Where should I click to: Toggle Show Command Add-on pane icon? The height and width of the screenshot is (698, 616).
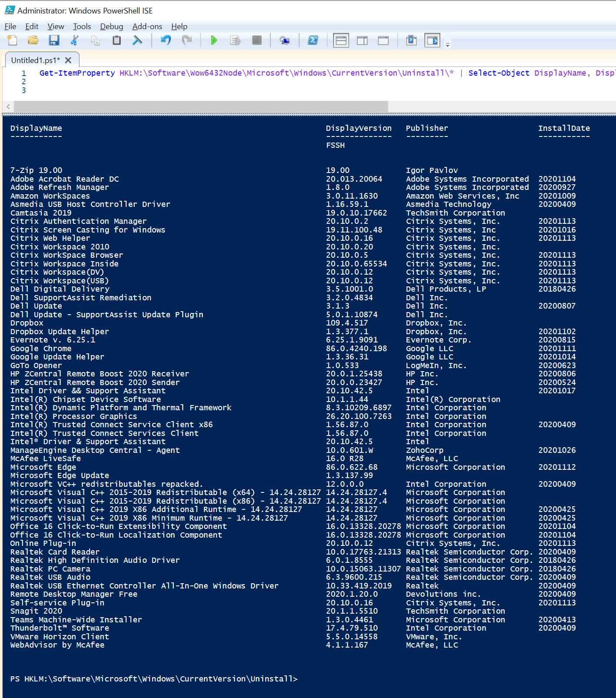[432, 40]
